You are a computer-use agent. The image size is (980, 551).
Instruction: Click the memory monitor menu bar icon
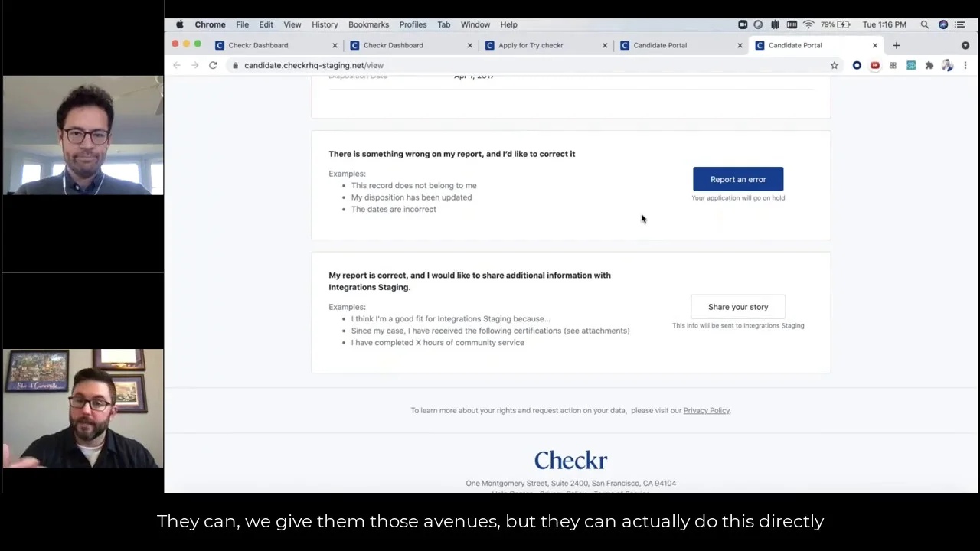click(792, 24)
